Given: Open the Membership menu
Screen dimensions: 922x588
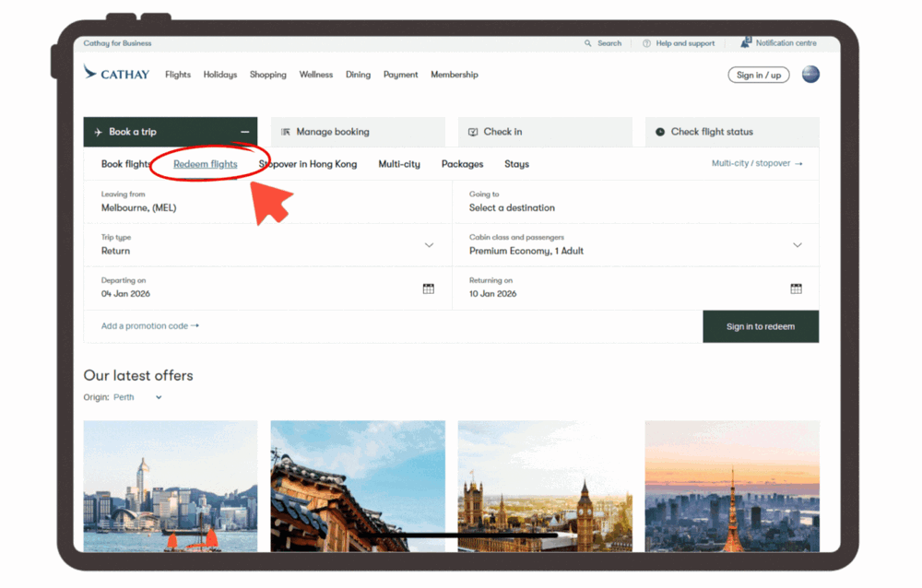Looking at the screenshot, I should pos(455,75).
